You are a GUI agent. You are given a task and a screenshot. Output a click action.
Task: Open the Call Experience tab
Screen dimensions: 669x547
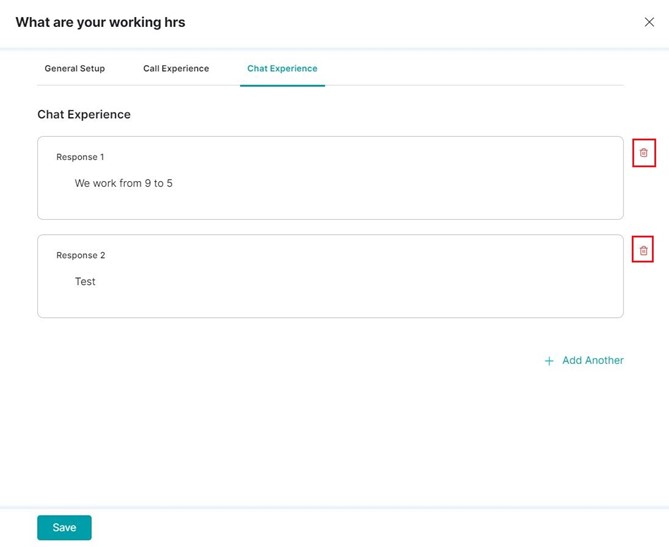tap(176, 69)
